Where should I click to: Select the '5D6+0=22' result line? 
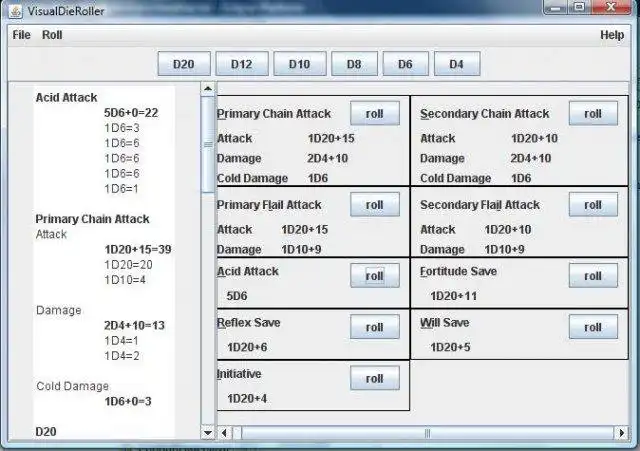click(131, 113)
